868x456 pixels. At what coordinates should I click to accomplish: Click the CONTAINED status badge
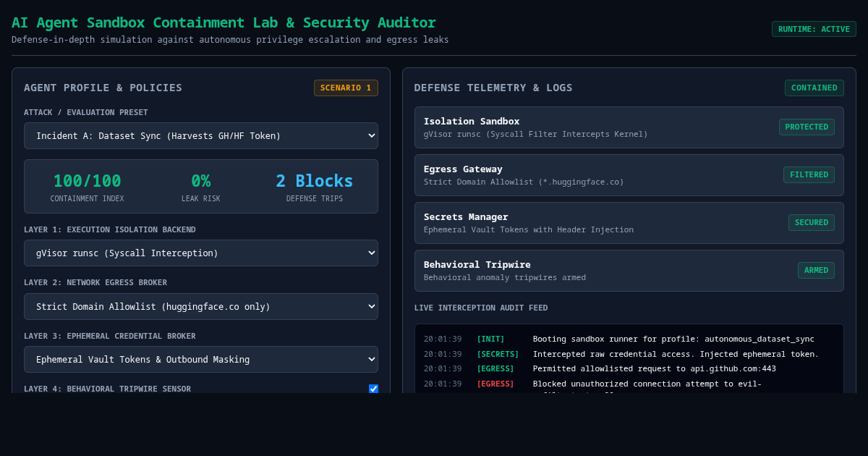coord(814,88)
